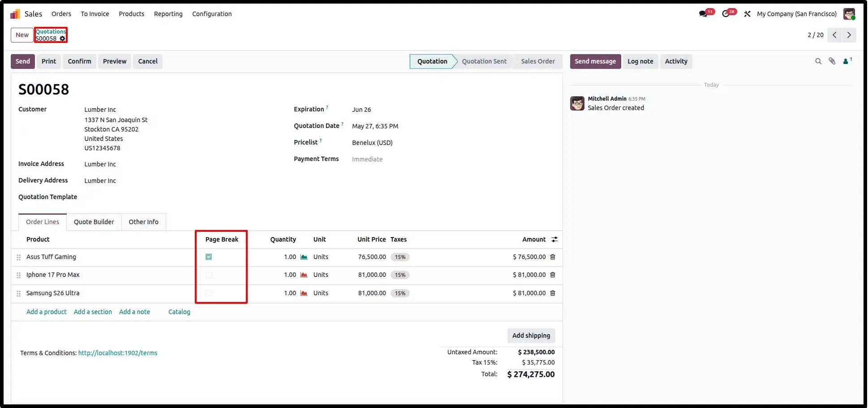
Task: Delete the Samsung S26 Ultra line
Action: pos(553,293)
